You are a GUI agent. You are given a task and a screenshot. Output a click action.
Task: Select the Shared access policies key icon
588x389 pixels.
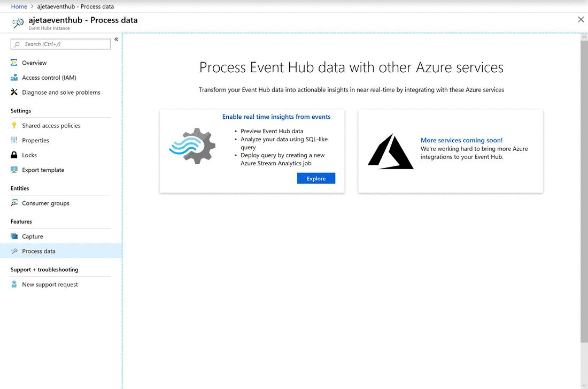pyautogui.click(x=13, y=125)
